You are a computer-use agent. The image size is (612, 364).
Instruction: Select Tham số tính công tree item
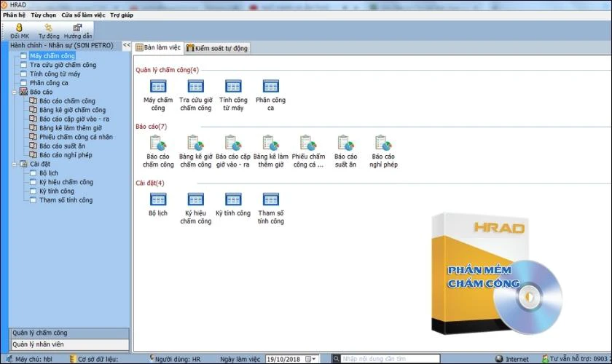pos(66,199)
